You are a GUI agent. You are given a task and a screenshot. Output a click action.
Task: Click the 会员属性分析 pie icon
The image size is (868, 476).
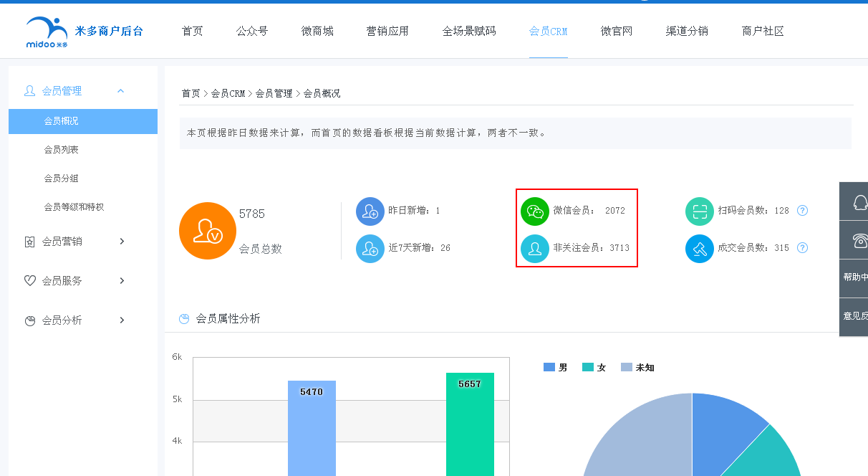tap(184, 318)
